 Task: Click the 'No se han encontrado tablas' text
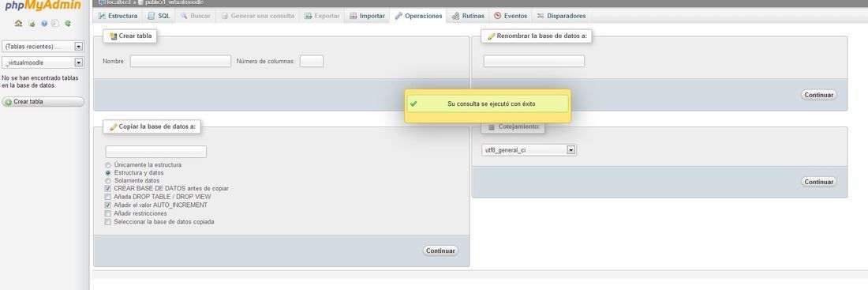40,82
